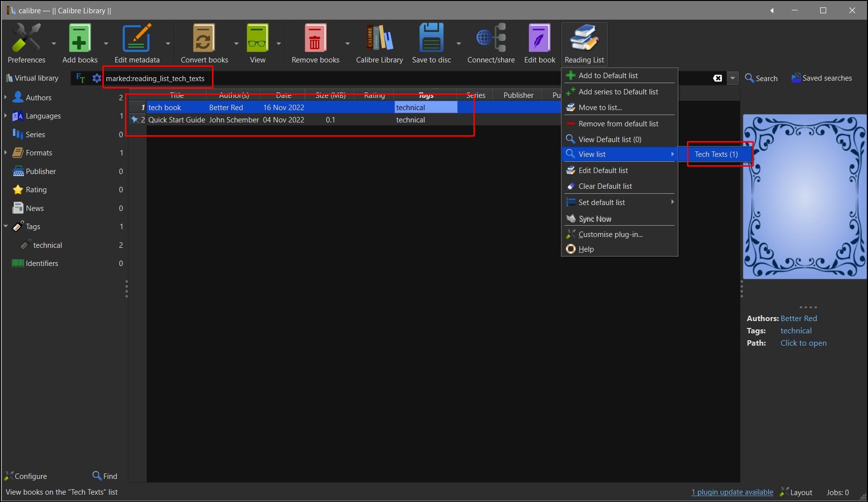Click the Click to open path link

[804, 343]
